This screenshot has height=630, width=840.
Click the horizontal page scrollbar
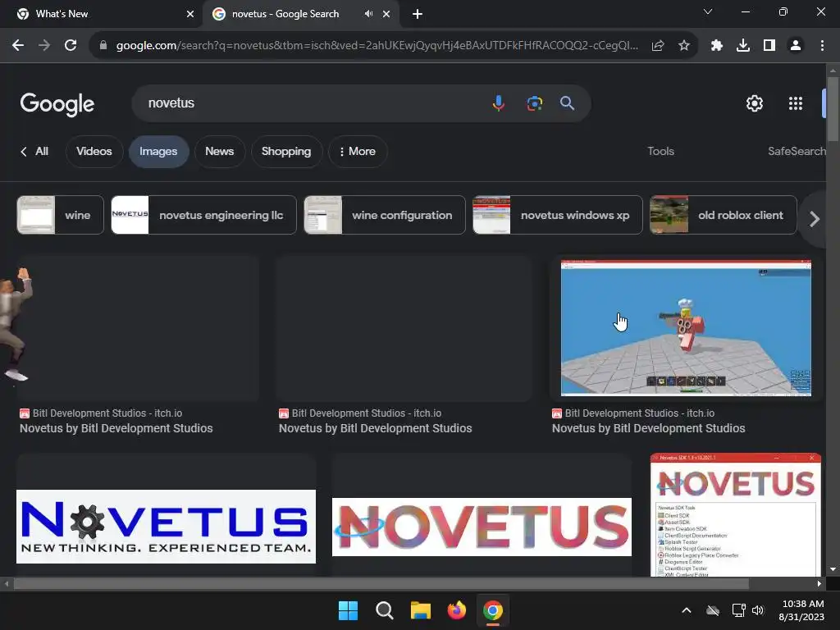(381, 583)
